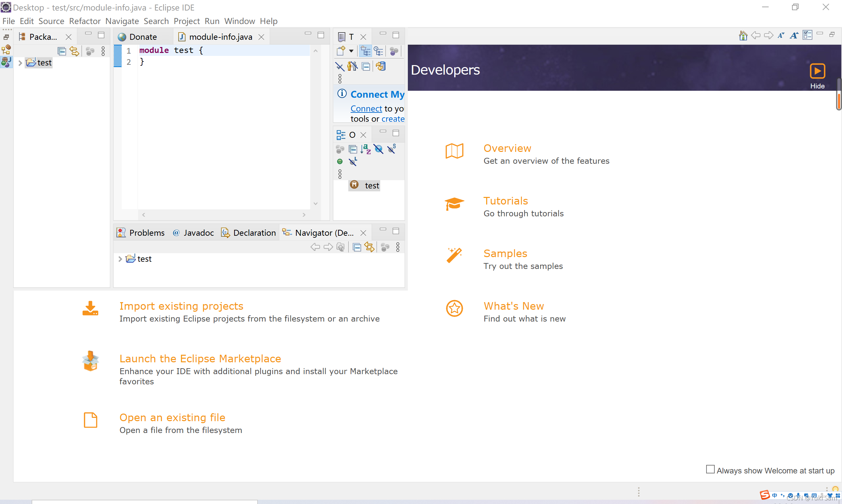Sort Outline view alphabetically
Viewport: 842px width, 504px height.
coord(365,149)
